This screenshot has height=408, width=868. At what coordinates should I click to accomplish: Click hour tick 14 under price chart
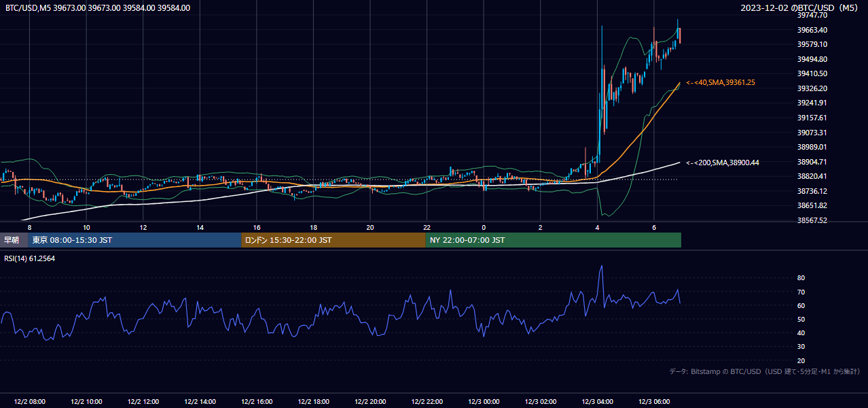pyautogui.click(x=200, y=227)
